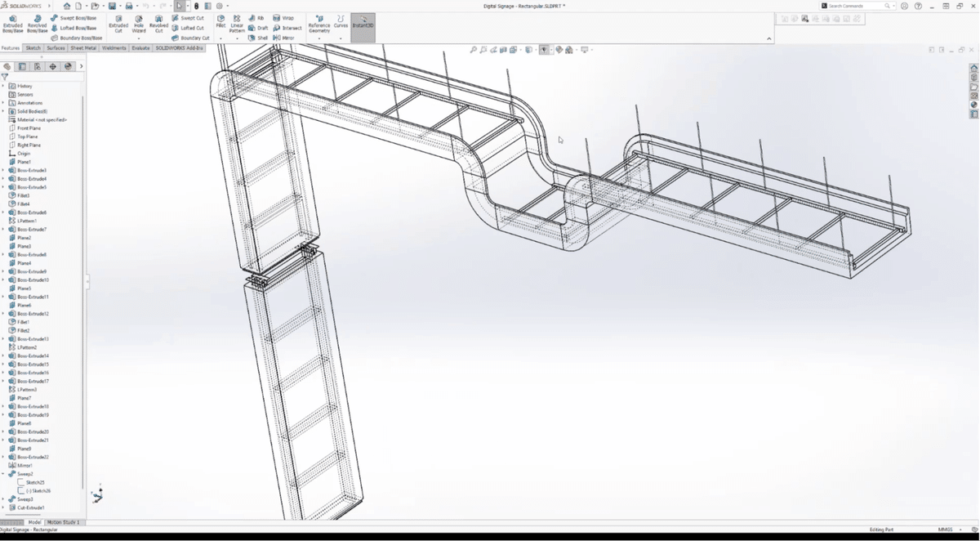
Task: Click the Print icon in the quick access bar
Action: (128, 6)
